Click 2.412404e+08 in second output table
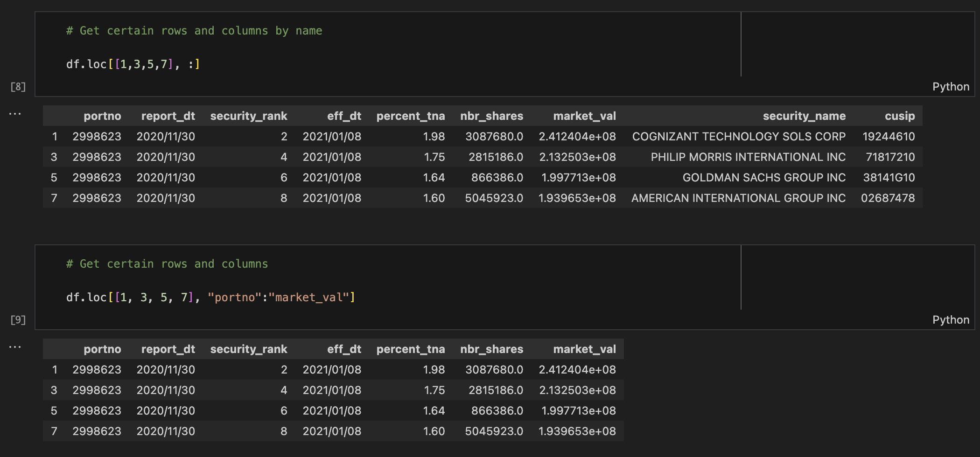Image resolution: width=980 pixels, height=457 pixels. (577, 370)
